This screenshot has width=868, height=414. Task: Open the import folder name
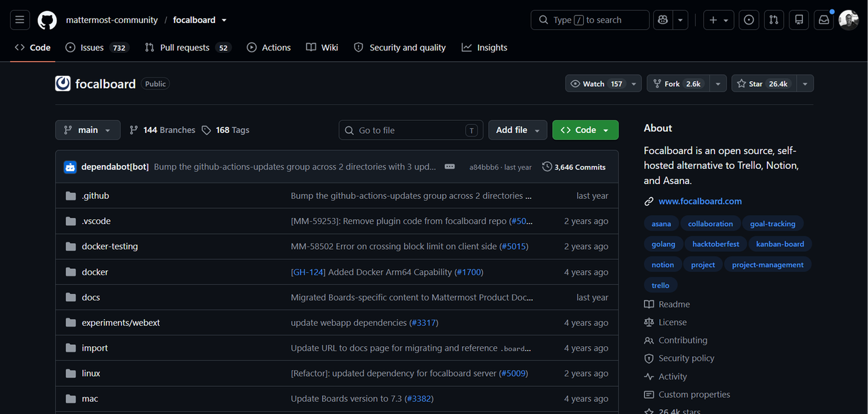[x=95, y=348]
